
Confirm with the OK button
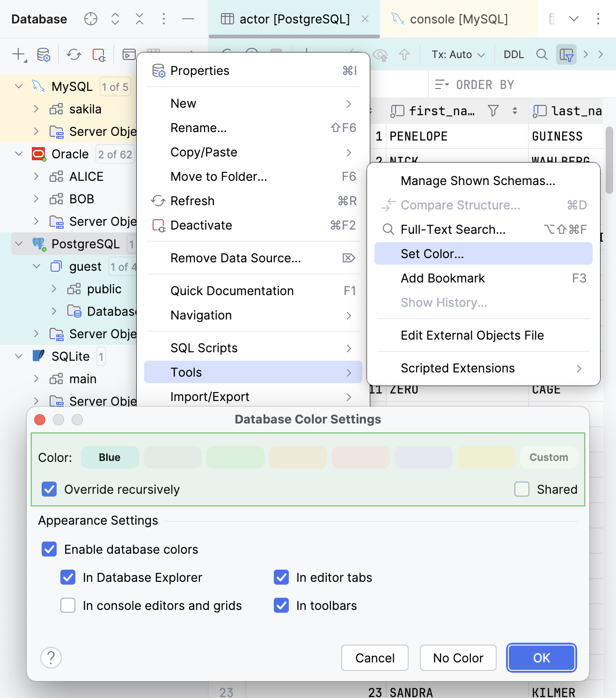[541, 658]
